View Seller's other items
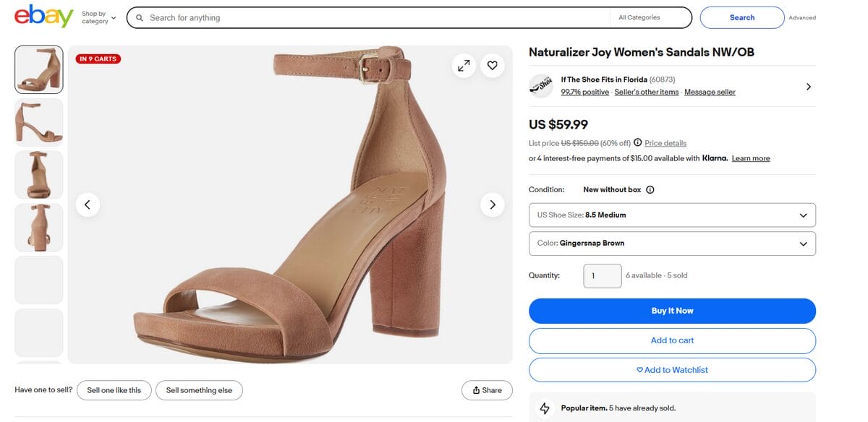This screenshot has height=422, width=868. point(647,92)
